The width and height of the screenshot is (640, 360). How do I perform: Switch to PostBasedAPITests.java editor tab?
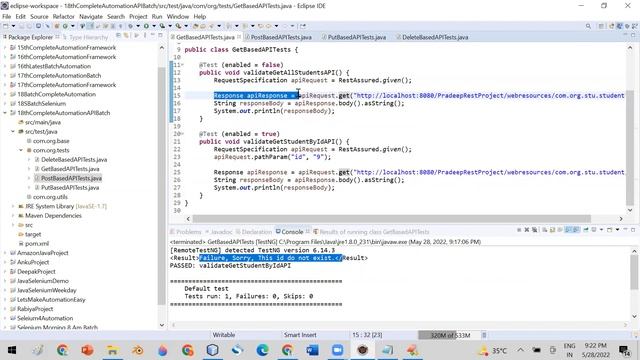pos(281,37)
